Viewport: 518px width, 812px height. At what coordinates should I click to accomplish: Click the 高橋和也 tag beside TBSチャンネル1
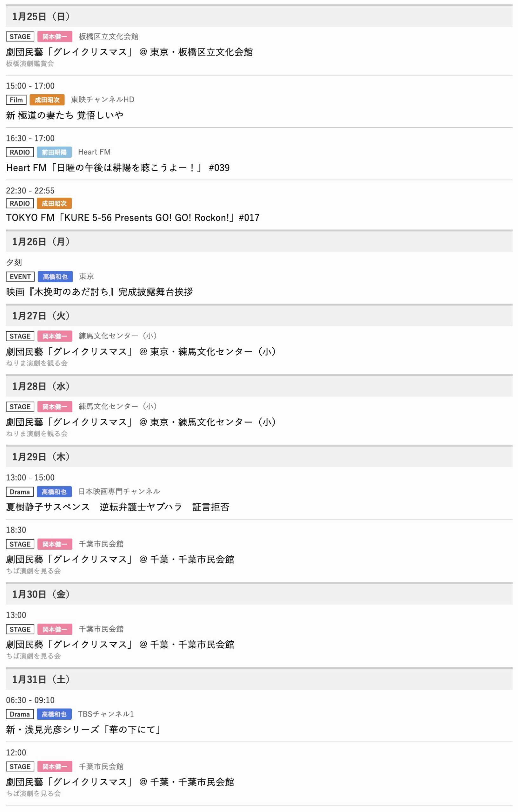click(x=54, y=714)
